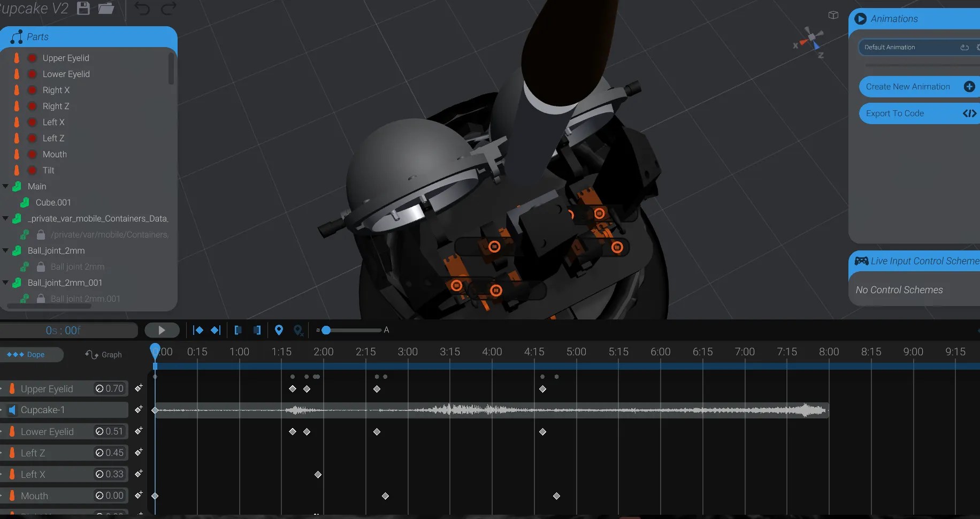
Task: Select Cube.001 in the Parts tree
Action: pyautogui.click(x=53, y=202)
